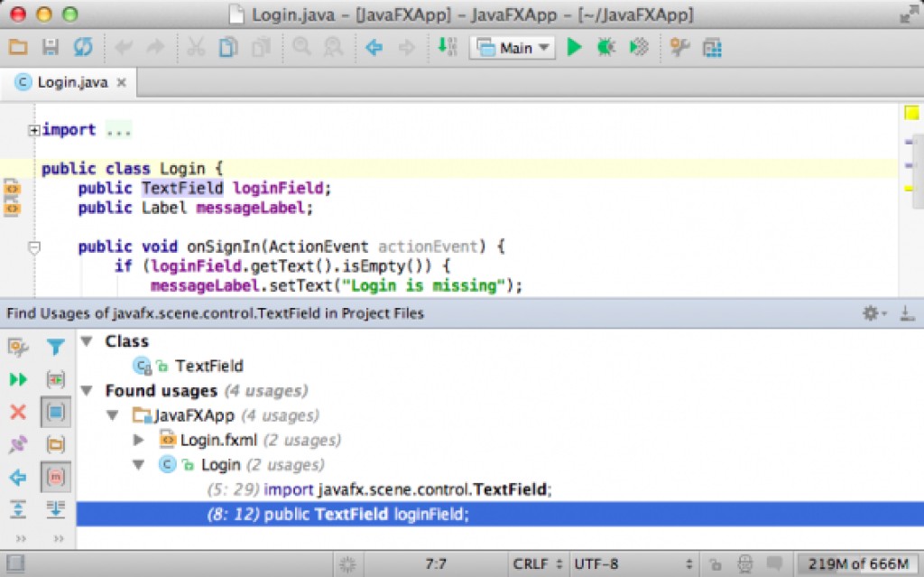This screenshot has height=577, width=924.
Task: Close the usages tab with red X
Action: pyautogui.click(x=18, y=412)
